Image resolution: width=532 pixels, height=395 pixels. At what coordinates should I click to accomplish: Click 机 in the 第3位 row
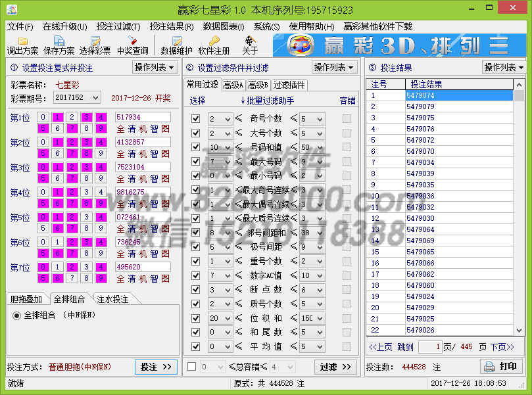(x=143, y=179)
